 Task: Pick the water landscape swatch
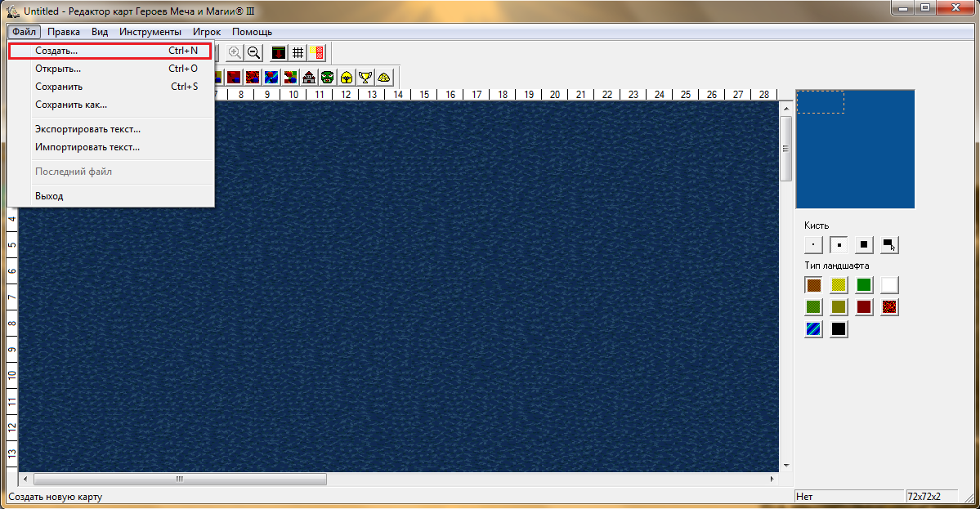coord(813,328)
